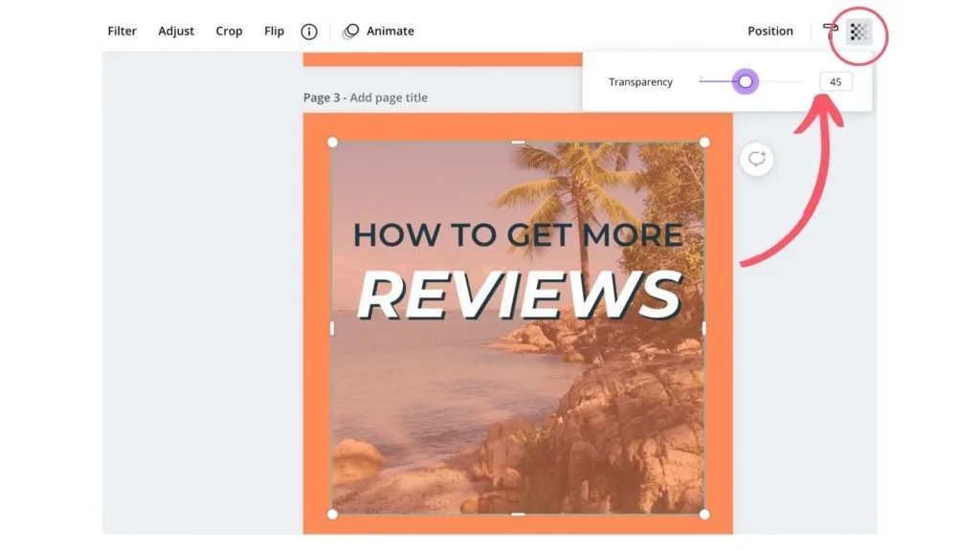Select the Adjust tool
980x551 pixels.
175,31
